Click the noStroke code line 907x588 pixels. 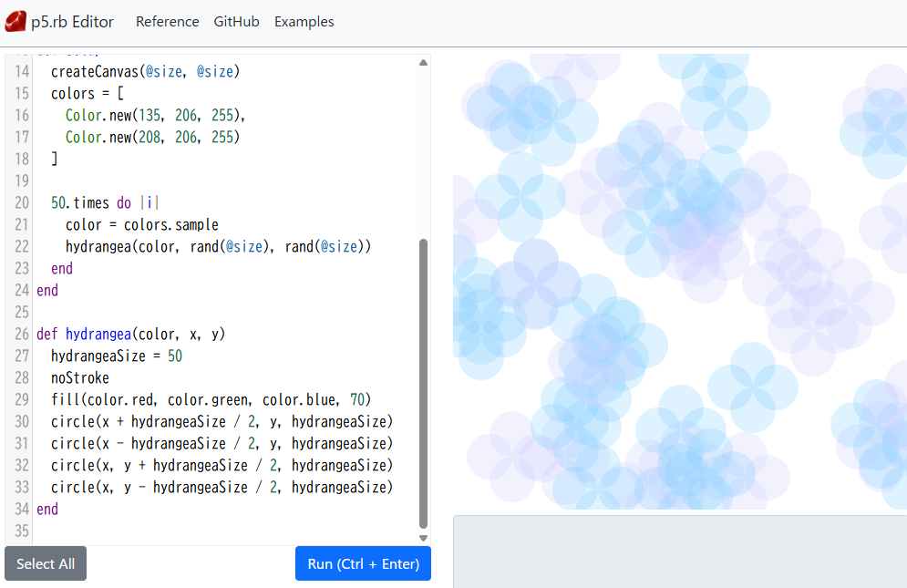tap(80, 378)
